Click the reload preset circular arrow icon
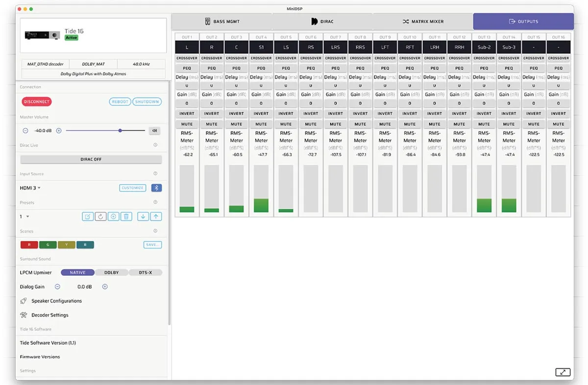Image resolution: width=588 pixels, height=385 pixels. (x=100, y=217)
